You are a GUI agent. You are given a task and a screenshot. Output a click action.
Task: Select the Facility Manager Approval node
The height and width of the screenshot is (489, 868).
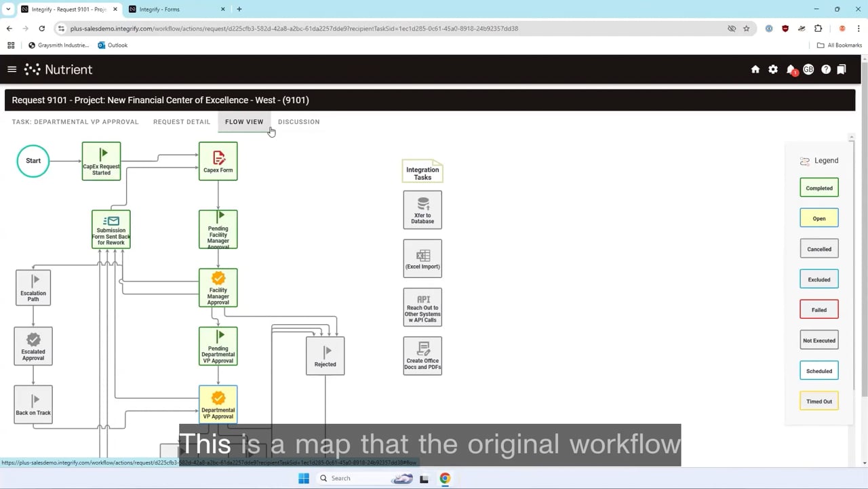[x=218, y=288]
